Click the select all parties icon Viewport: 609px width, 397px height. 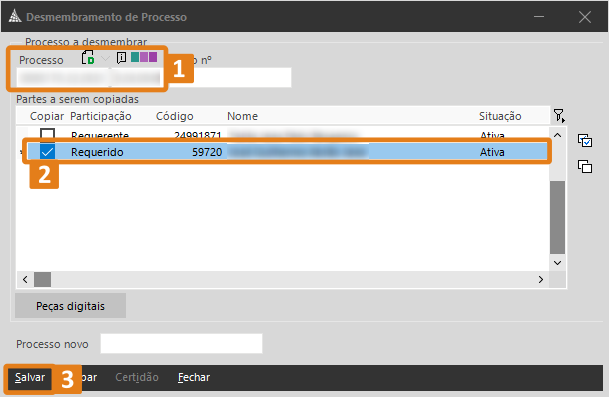click(x=585, y=140)
